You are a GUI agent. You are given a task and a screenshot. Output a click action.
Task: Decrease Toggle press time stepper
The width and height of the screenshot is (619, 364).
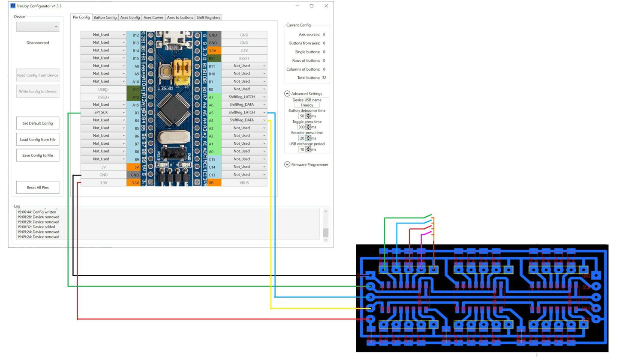coord(308,128)
